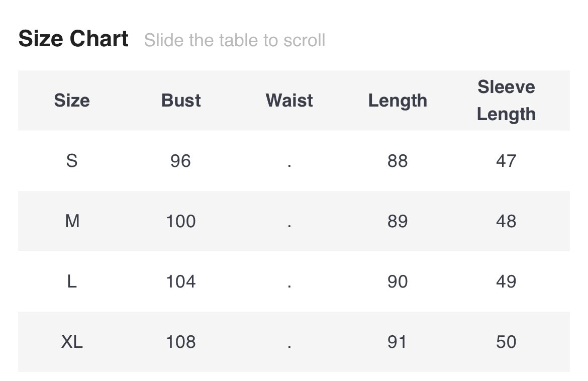Click the bust value 96

coord(180,161)
